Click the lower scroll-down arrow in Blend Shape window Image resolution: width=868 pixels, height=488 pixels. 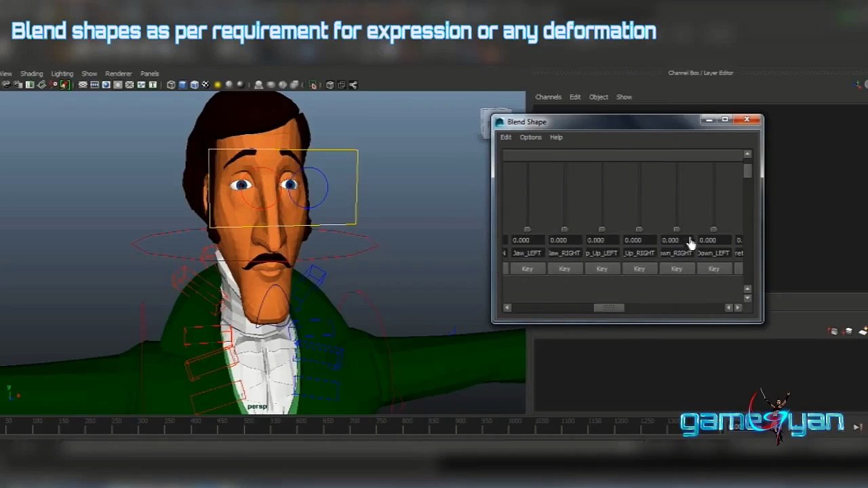pos(747,298)
